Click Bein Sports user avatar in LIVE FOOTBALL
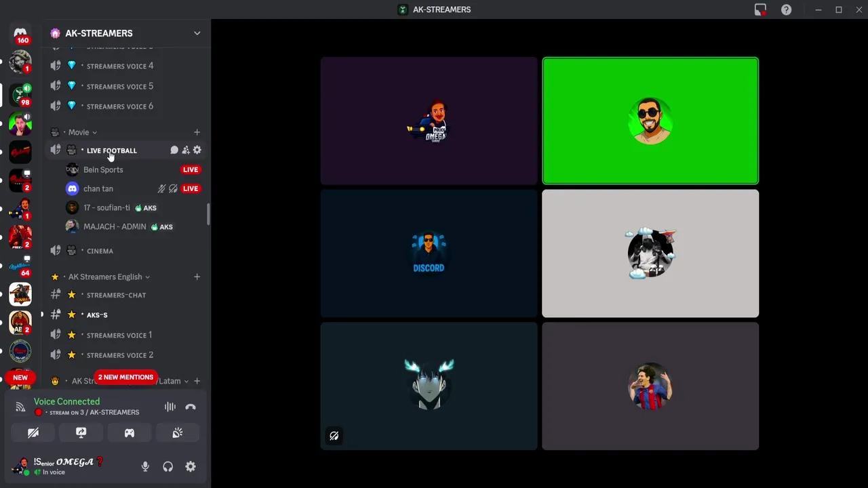Screen dimensions: 868x488 pyautogui.click(x=73, y=169)
